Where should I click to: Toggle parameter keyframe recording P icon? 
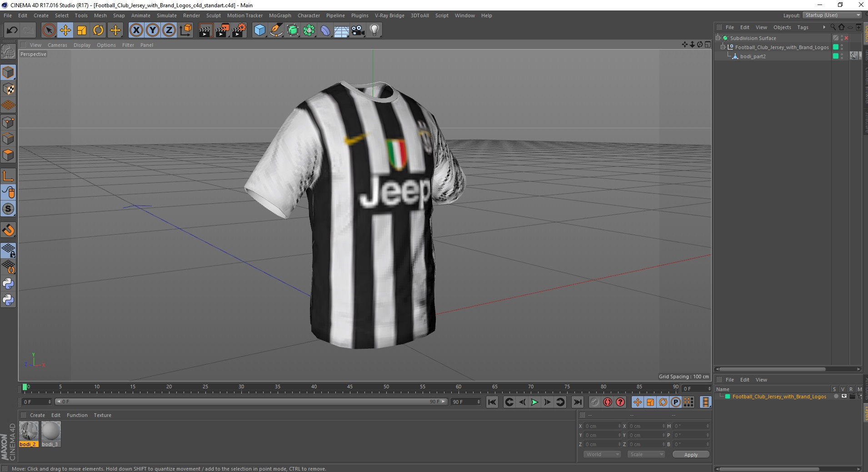[676, 402]
